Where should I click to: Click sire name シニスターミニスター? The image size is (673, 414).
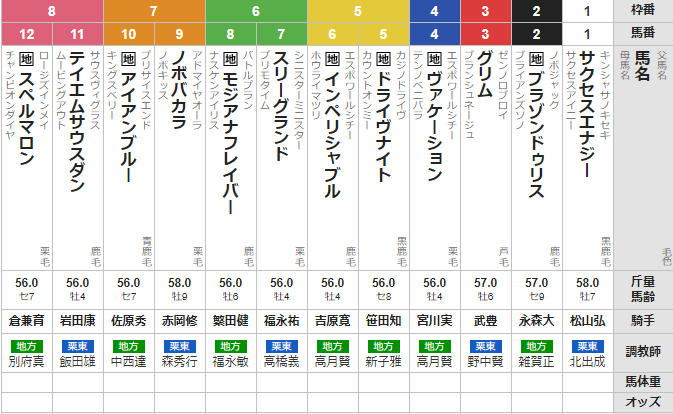click(299, 100)
